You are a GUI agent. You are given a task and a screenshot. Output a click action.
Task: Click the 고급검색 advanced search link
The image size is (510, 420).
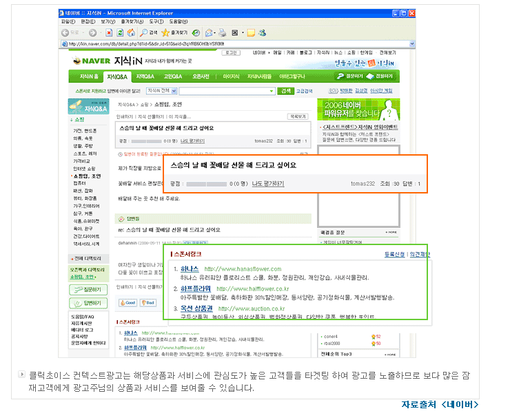pyautogui.click(x=304, y=92)
